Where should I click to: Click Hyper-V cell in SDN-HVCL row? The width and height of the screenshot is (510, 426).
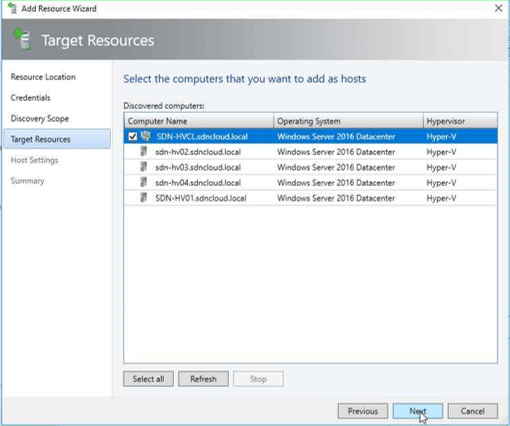(x=441, y=137)
